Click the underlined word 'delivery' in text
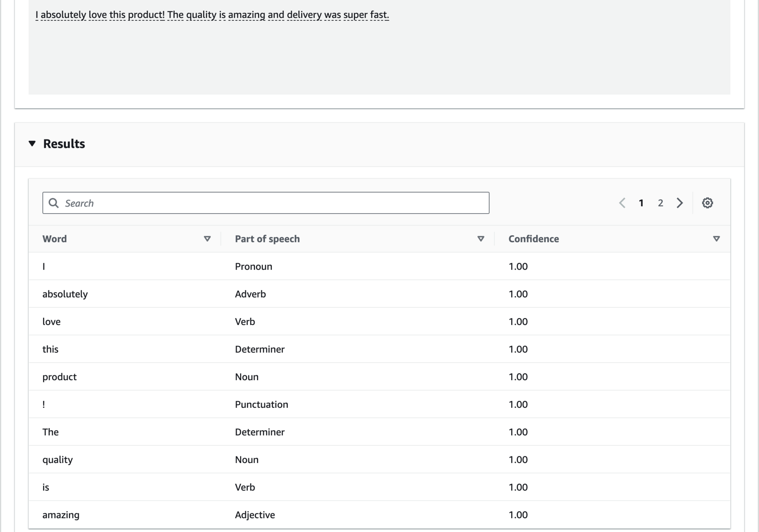 [304, 15]
